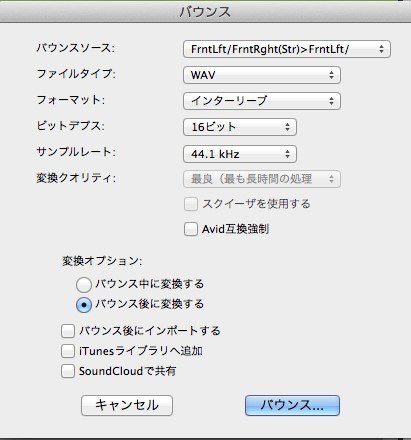Open the ファイルタイプ WAV dropdown
This screenshot has height=440, width=411.
click(x=262, y=75)
